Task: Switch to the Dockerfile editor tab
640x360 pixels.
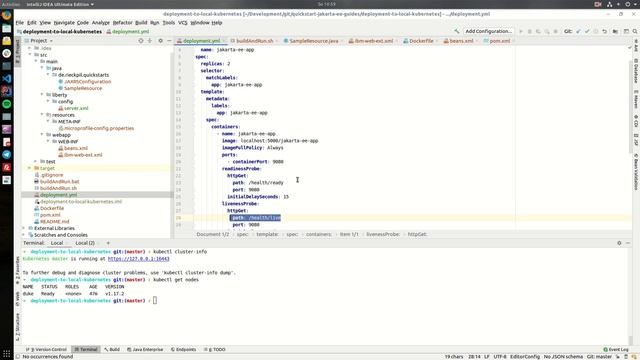Action: coord(421,41)
